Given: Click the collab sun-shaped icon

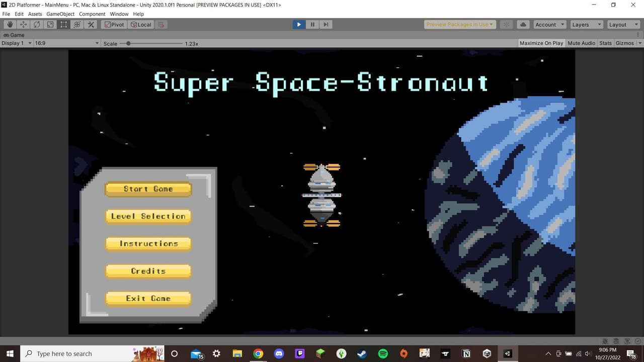Looking at the screenshot, I should [507, 24].
